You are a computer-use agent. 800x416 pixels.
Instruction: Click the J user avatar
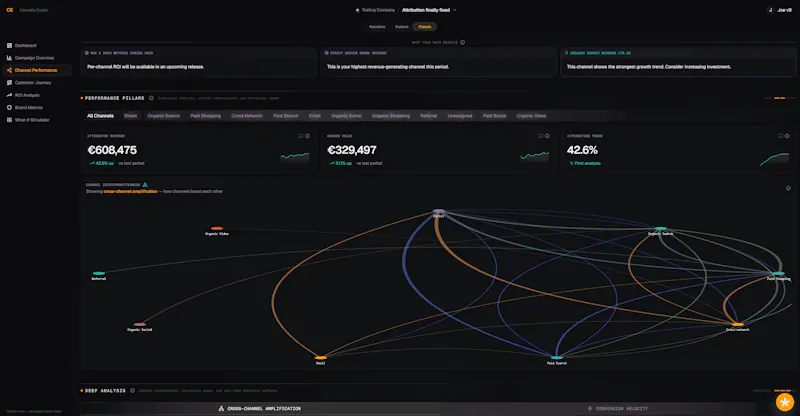click(770, 10)
